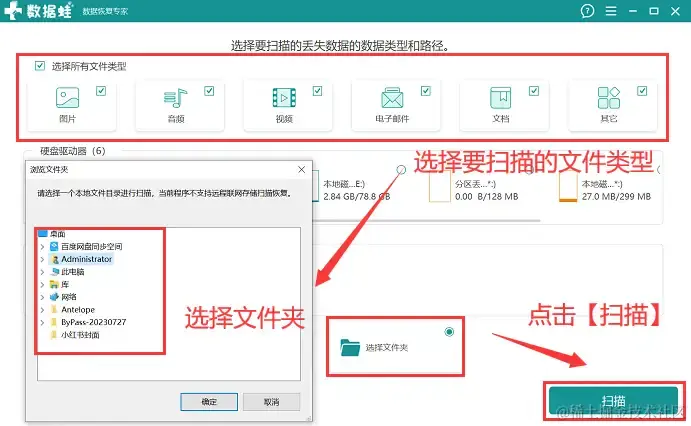Click the 硬盘驱动器 (6) heading
The width and height of the screenshot is (691, 426).
click(x=73, y=151)
